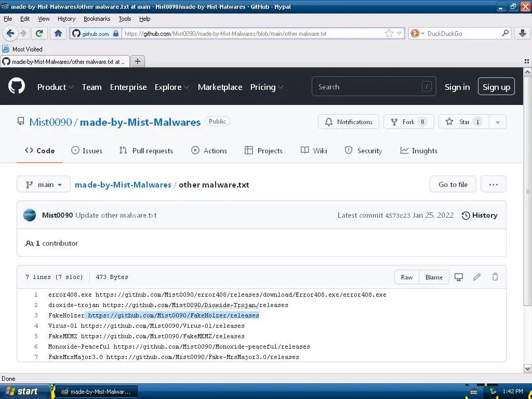
Task: Open latest commit 4573c23
Action: coord(397,216)
